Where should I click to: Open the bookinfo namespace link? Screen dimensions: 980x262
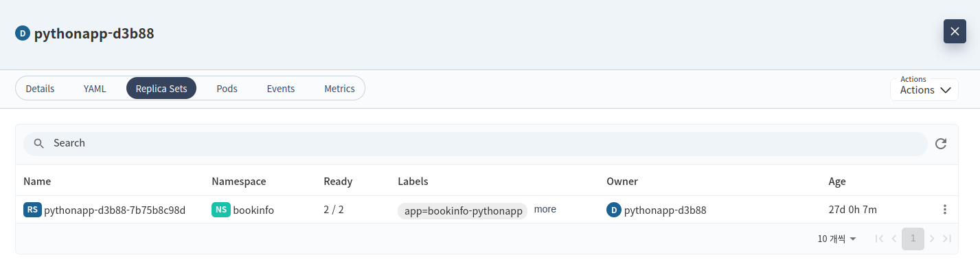click(253, 210)
